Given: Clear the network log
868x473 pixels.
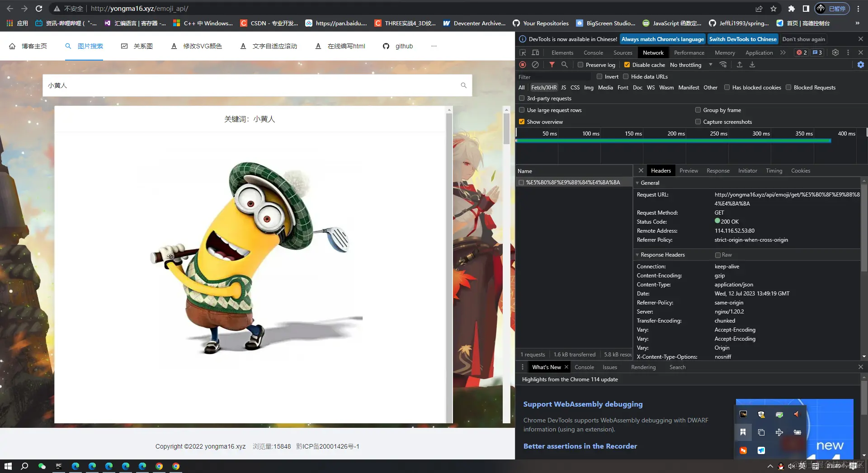Looking at the screenshot, I should click(x=535, y=65).
